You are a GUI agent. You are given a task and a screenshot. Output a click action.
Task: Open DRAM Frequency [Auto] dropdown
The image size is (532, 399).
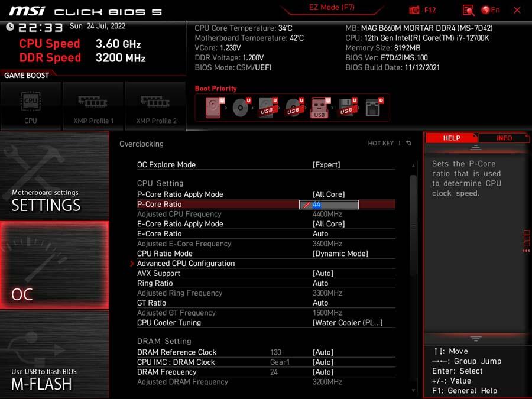[x=323, y=372]
